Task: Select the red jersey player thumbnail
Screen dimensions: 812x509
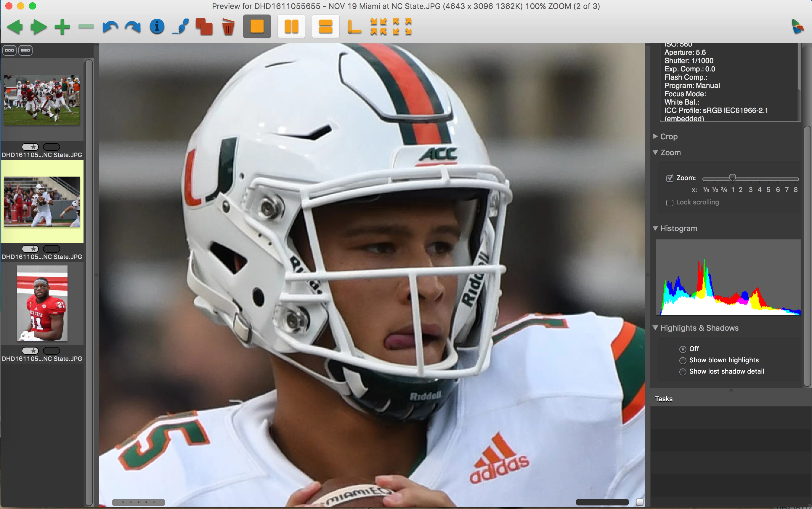Action: point(42,303)
